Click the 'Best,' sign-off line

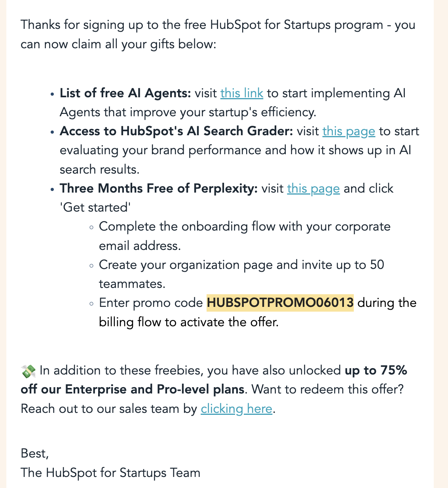[35, 453]
